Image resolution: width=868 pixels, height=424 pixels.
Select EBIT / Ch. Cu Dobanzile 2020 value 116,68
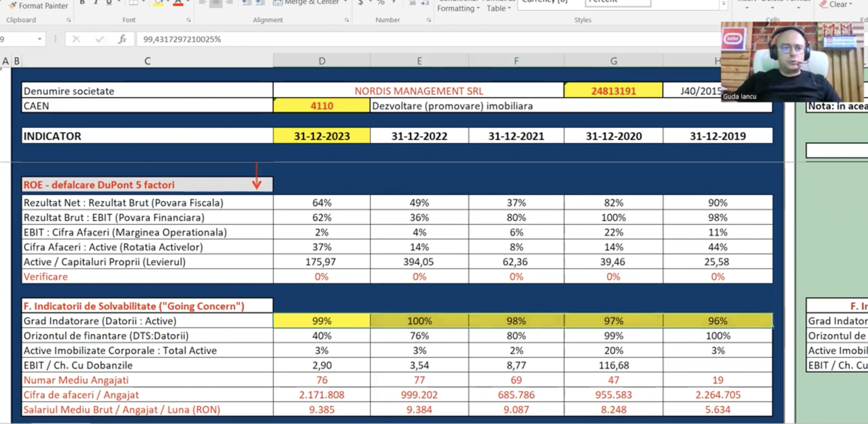pyautogui.click(x=614, y=365)
